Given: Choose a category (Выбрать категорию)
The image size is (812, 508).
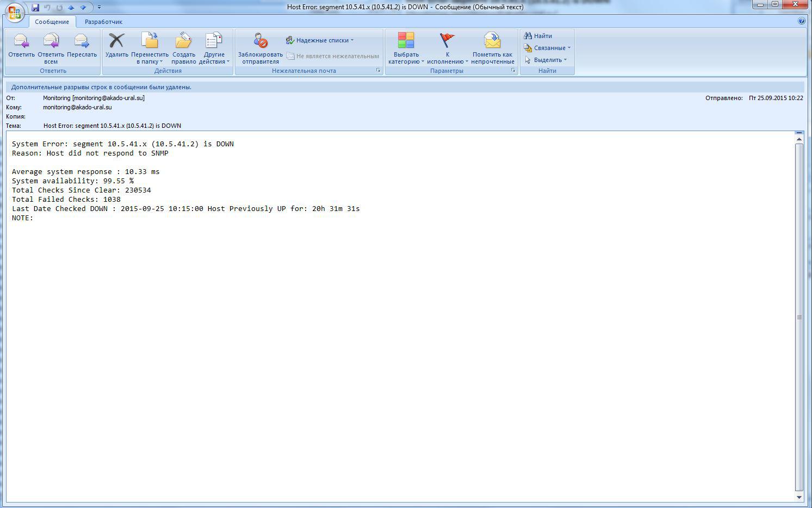Looking at the screenshot, I should [x=406, y=48].
